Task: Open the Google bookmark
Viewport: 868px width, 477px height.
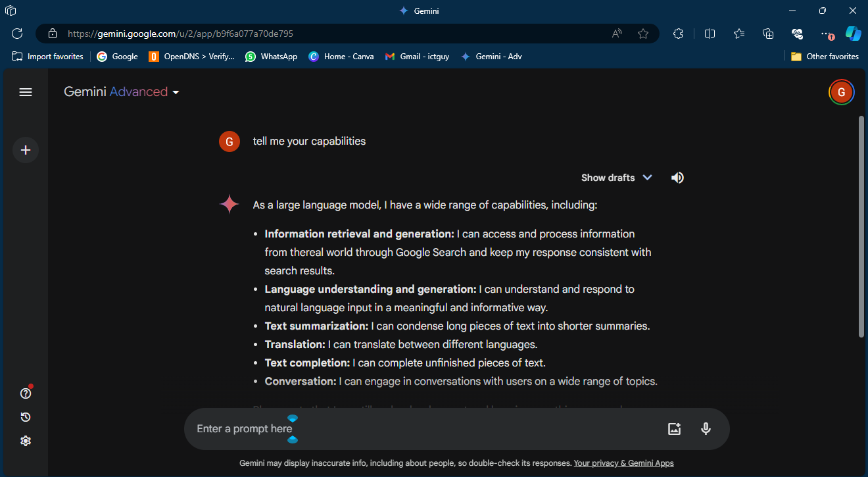Action: 117,57
